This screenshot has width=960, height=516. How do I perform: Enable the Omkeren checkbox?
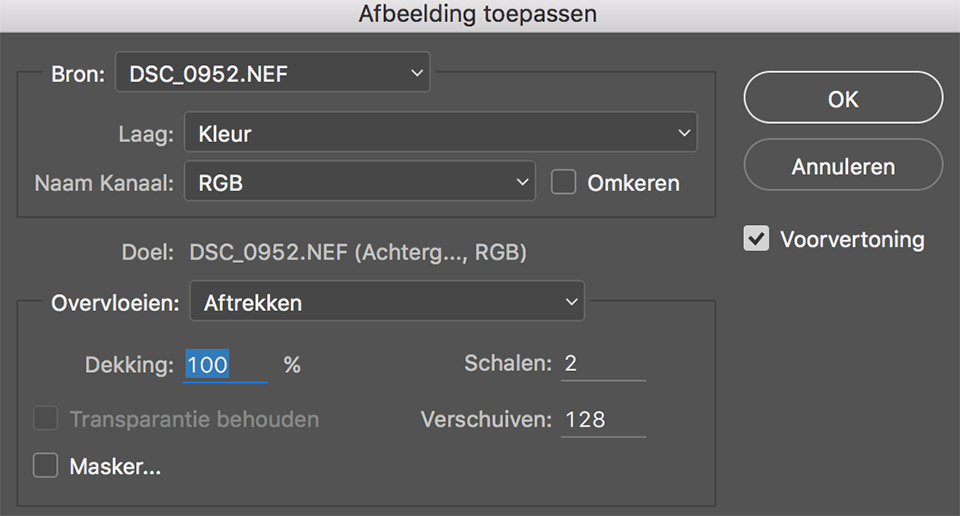tap(564, 183)
